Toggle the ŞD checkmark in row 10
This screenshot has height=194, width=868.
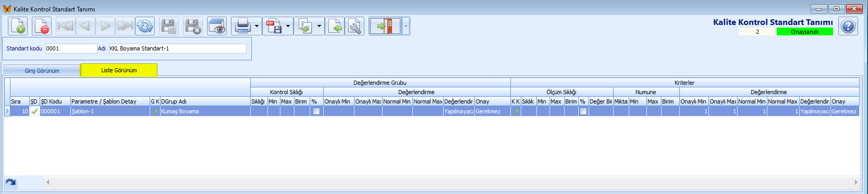pyautogui.click(x=34, y=111)
